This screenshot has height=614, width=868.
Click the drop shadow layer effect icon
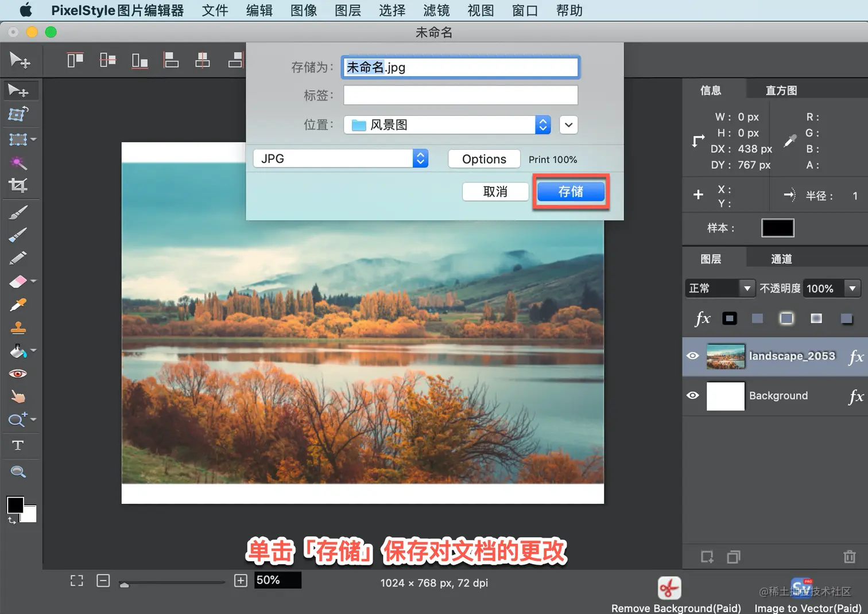846,318
